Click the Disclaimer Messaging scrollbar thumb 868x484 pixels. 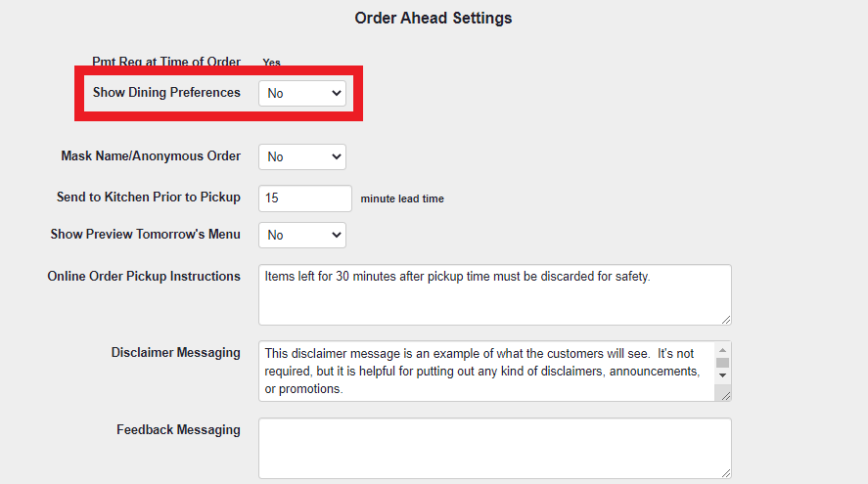pyautogui.click(x=722, y=362)
